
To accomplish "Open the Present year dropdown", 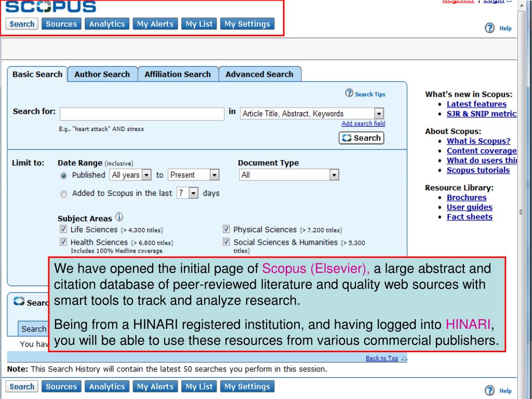I will pyautogui.click(x=194, y=175).
